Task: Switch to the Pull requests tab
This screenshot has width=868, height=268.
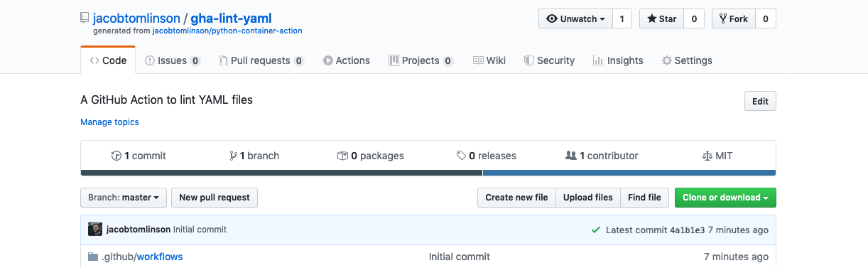Action: click(x=262, y=60)
